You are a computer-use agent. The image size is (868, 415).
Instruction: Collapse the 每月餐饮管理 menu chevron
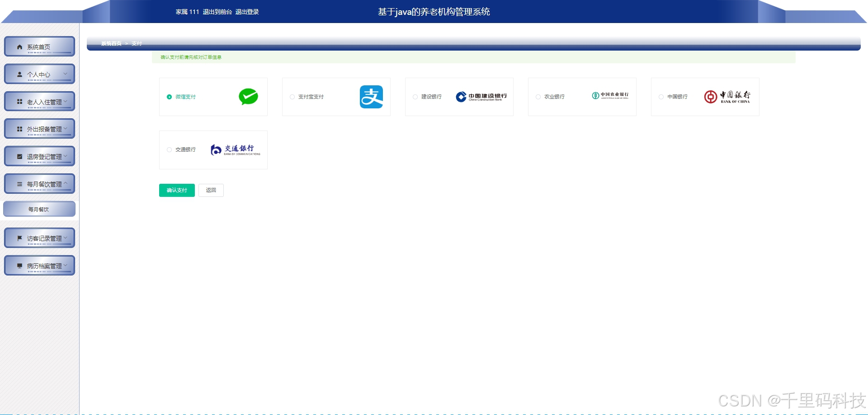click(66, 184)
